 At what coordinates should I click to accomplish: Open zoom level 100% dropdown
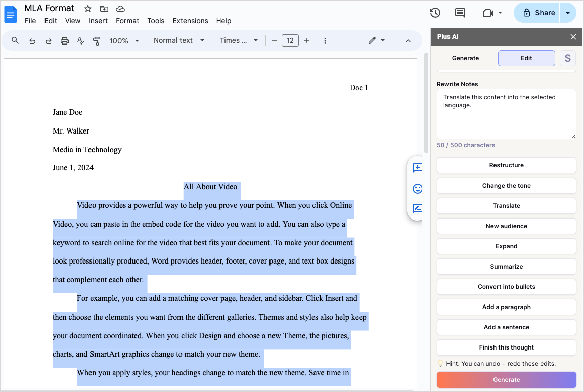tap(124, 41)
